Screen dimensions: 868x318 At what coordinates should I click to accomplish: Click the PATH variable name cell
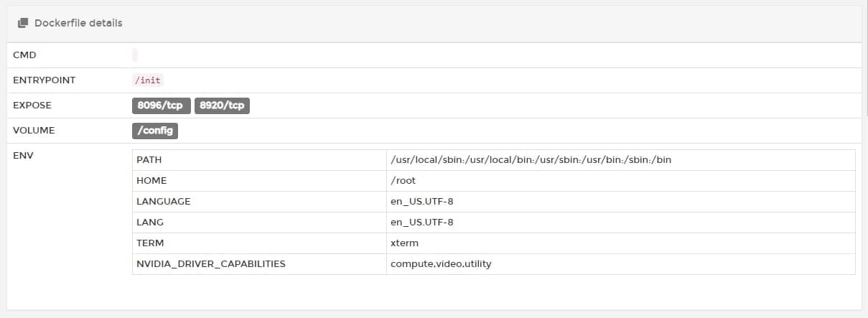[x=149, y=160]
